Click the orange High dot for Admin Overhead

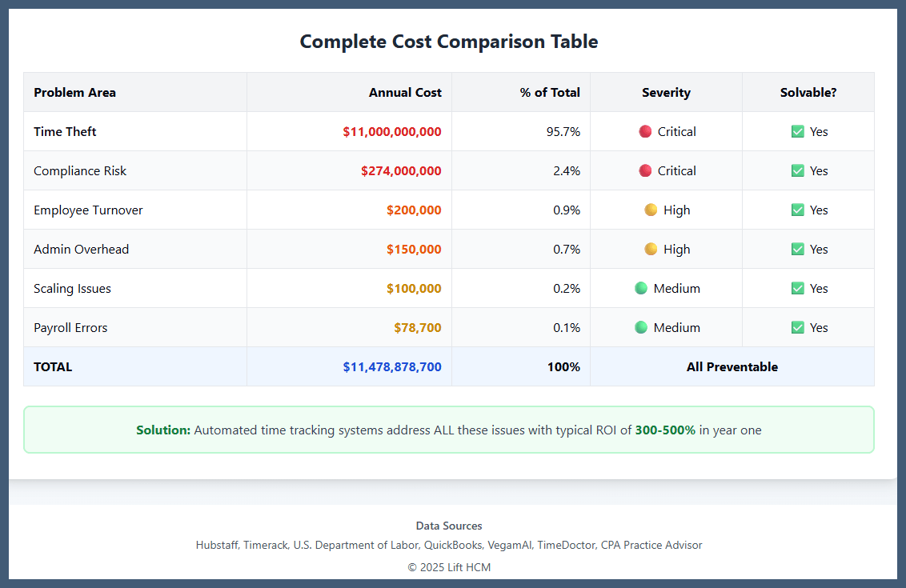point(651,249)
